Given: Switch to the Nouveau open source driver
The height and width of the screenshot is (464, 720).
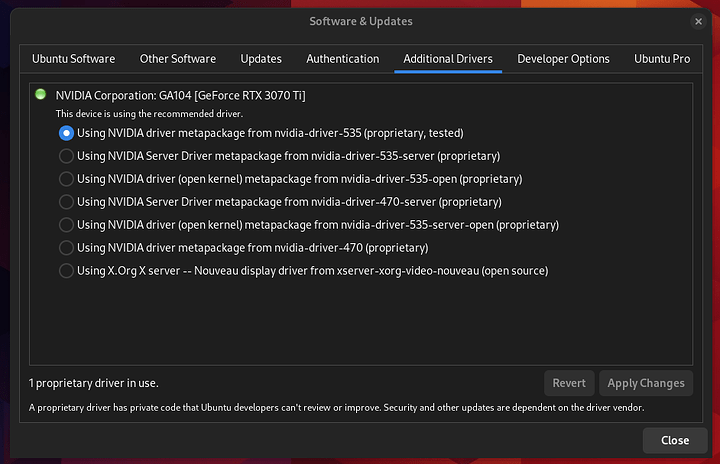Looking at the screenshot, I should pos(67,271).
